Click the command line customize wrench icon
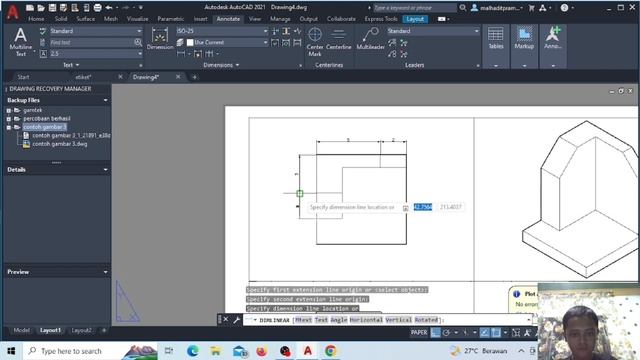The height and width of the screenshot is (360, 640). click(236, 320)
